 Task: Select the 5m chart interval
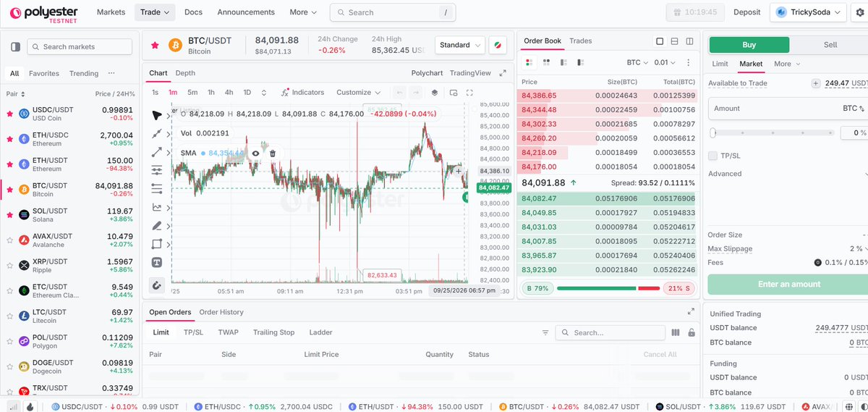pyautogui.click(x=192, y=93)
